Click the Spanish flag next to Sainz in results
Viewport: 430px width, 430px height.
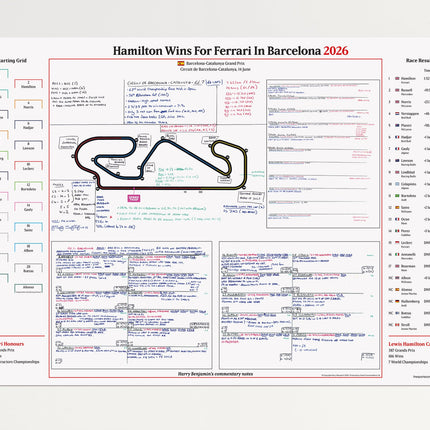point(397,207)
